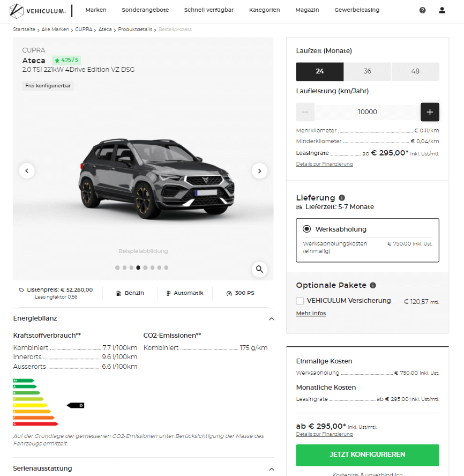Open the help question mark icon

[422, 10]
